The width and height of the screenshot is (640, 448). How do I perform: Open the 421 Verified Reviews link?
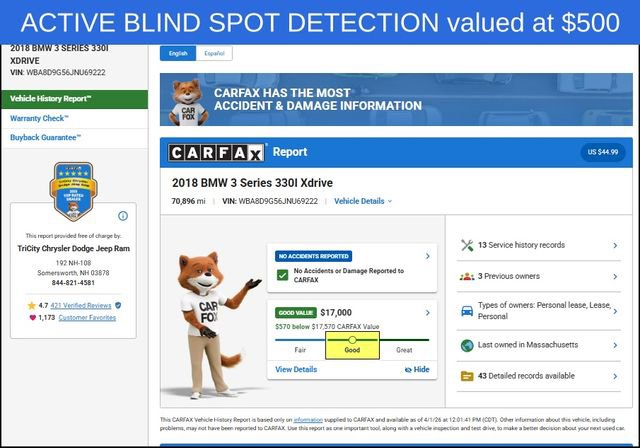pos(80,304)
